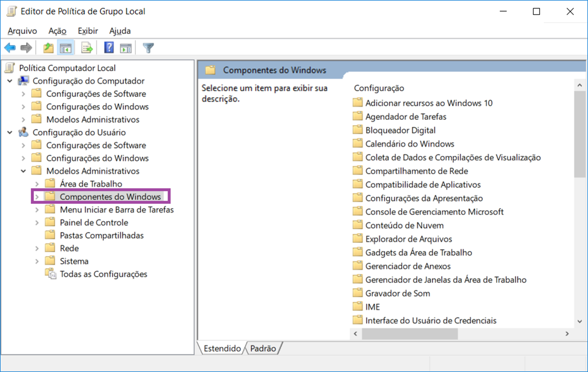Select Pastas Compartilhadas in the tree

pos(102,235)
